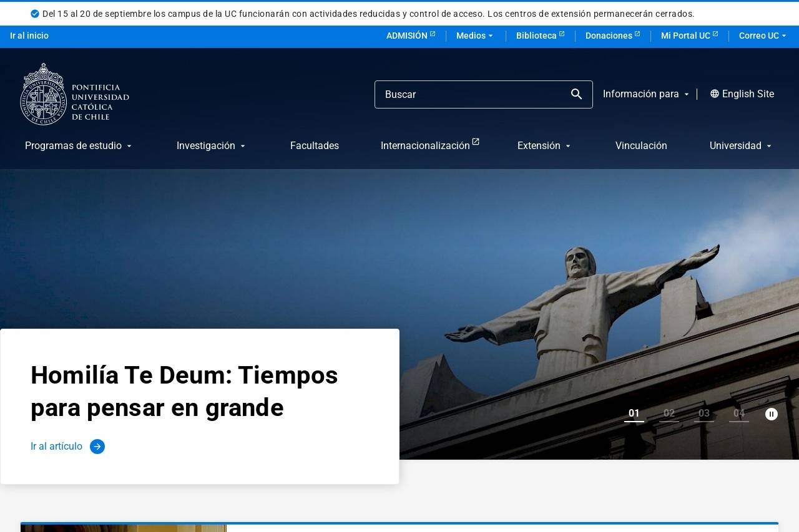
Task: Click the globe icon beside English Site
Action: [x=715, y=94]
